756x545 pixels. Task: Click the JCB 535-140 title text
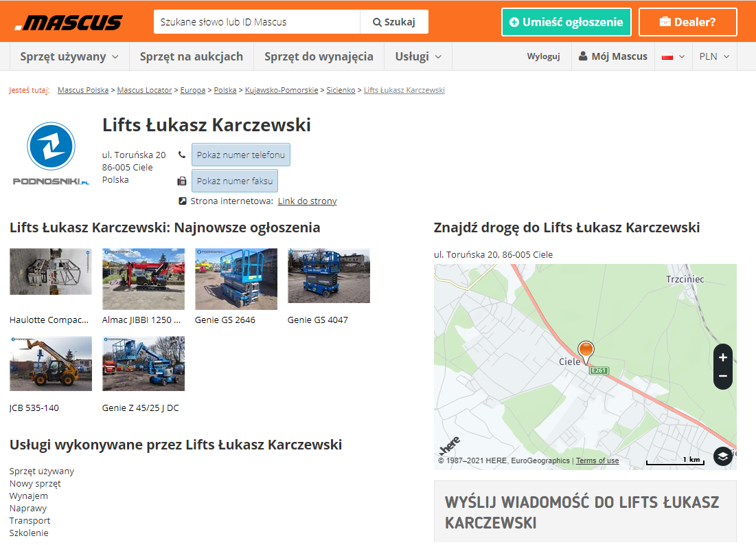coord(34,408)
